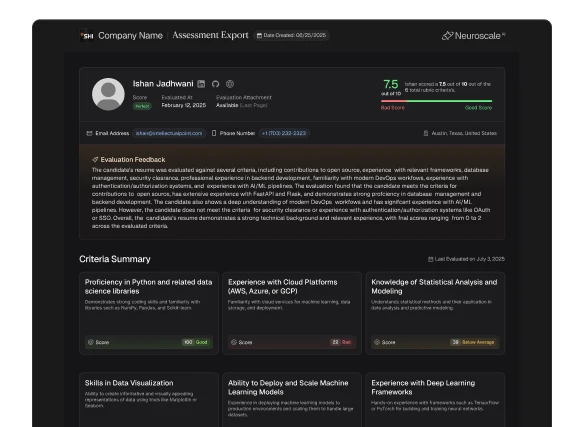This screenshot has width=584, height=427.
Task: Click the Email Address label
Action: (112, 133)
